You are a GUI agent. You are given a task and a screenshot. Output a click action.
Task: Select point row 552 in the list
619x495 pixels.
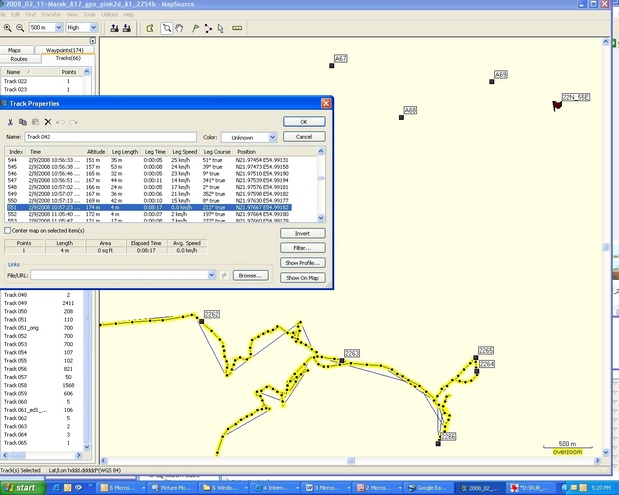pyautogui.click(x=149, y=214)
